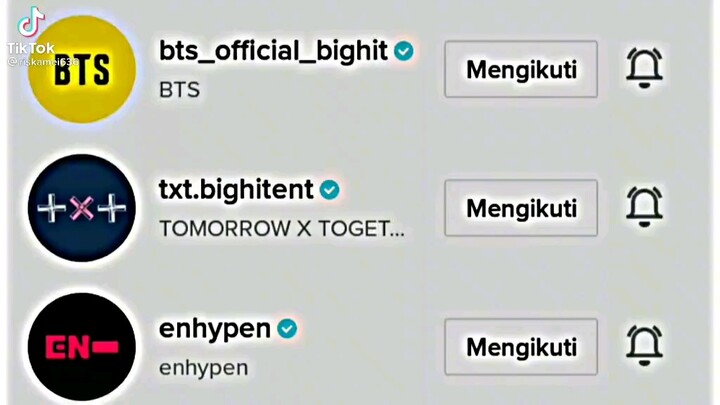Toggle the Mengikuti button for enhypen
The image size is (720, 405).
point(521,347)
